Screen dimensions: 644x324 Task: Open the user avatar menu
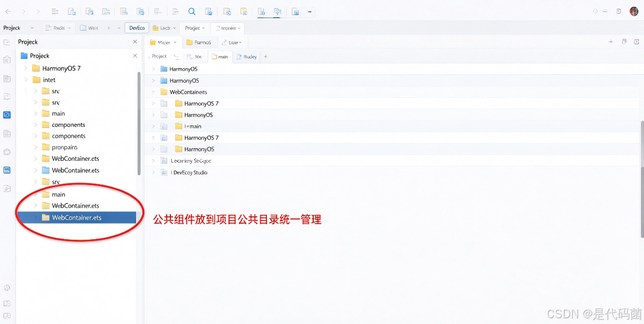[634, 11]
